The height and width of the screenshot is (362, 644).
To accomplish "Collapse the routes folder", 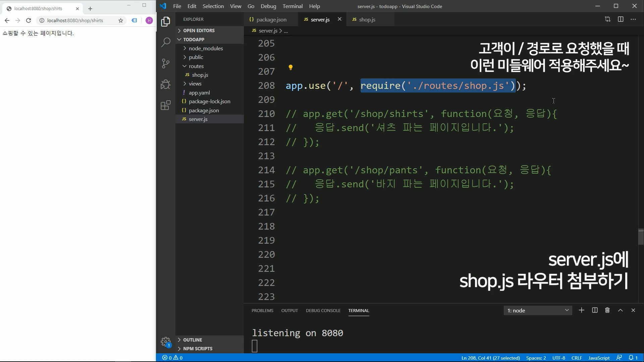I will (x=196, y=66).
